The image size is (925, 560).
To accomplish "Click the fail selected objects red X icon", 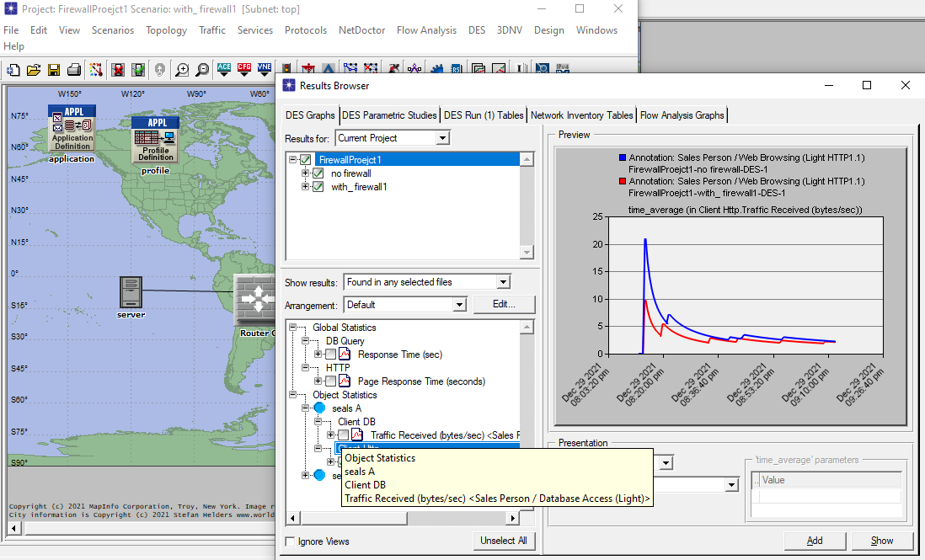I will [x=118, y=70].
